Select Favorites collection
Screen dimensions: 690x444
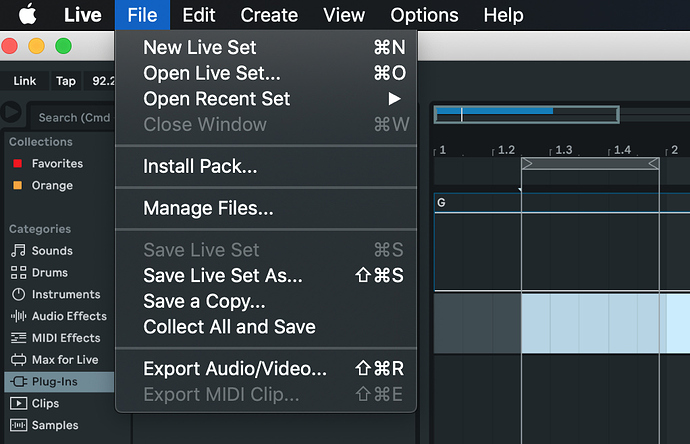[57, 164]
